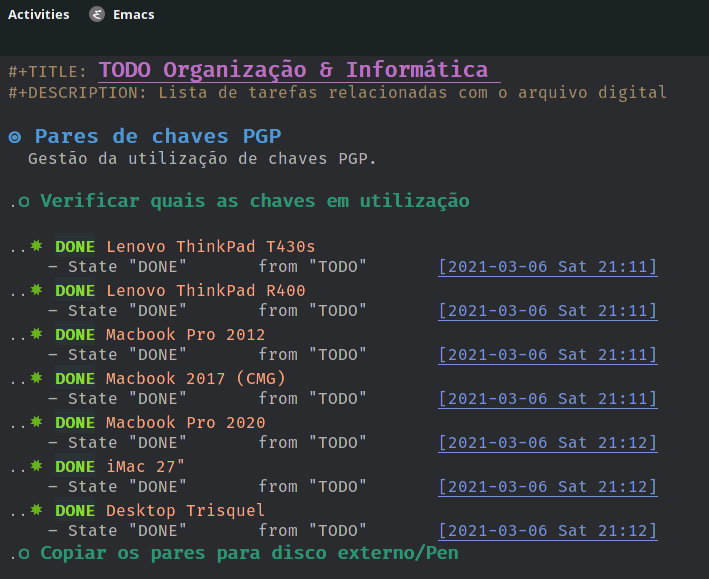
Task: Expand heading 'Copiar os pares para disco externo/Pen'
Action: pos(250,553)
